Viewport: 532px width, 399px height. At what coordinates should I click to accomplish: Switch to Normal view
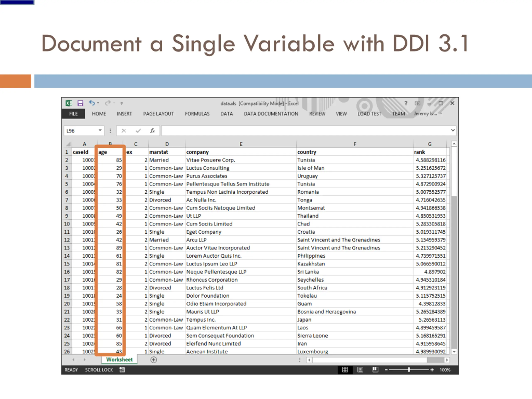click(345, 370)
